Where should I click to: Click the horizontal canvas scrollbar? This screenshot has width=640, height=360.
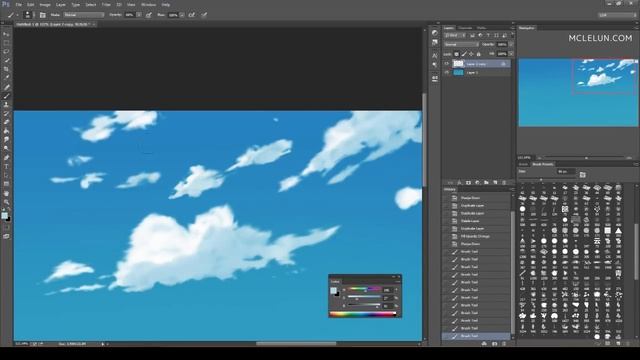(296, 344)
